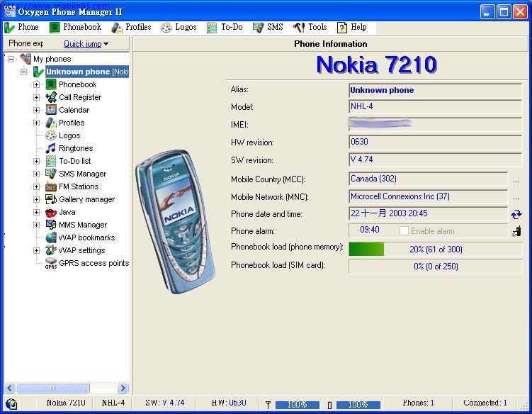Click the battery level 100% status bar

pos(358,405)
